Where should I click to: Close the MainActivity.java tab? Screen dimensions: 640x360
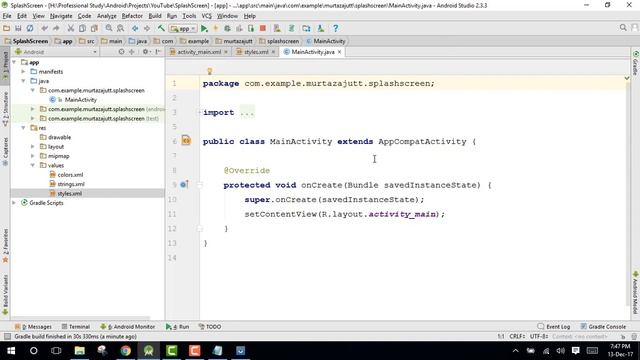point(339,52)
